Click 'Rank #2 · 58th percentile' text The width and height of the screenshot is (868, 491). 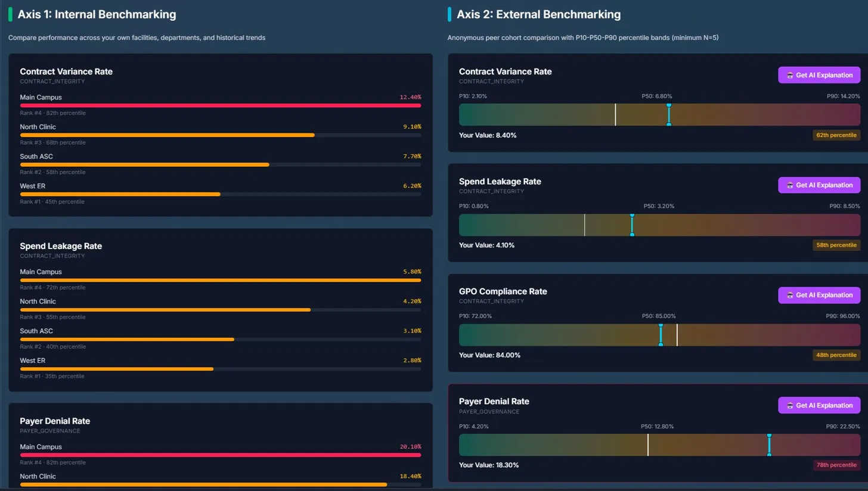(x=52, y=172)
